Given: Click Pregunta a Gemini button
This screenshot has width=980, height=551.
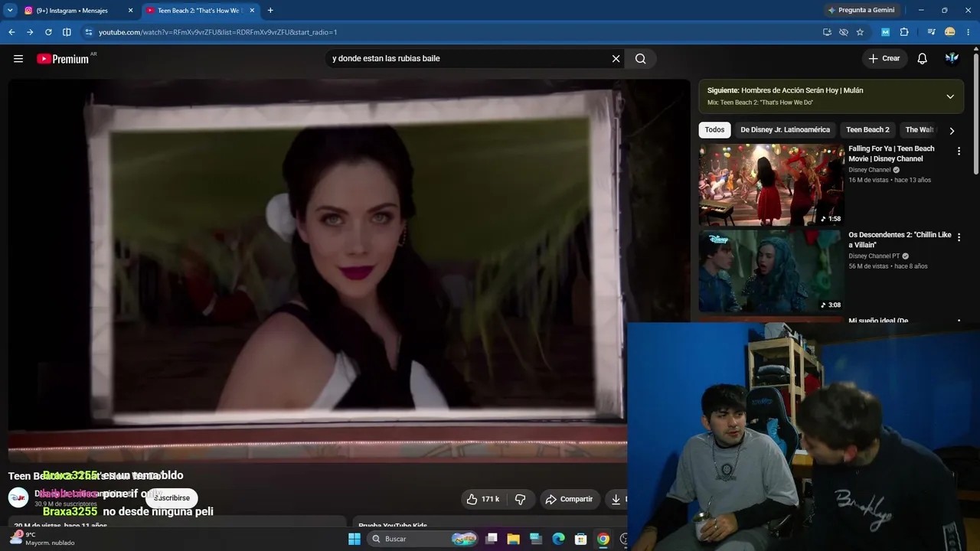Looking at the screenshot, I should click(x=862, y=10).
